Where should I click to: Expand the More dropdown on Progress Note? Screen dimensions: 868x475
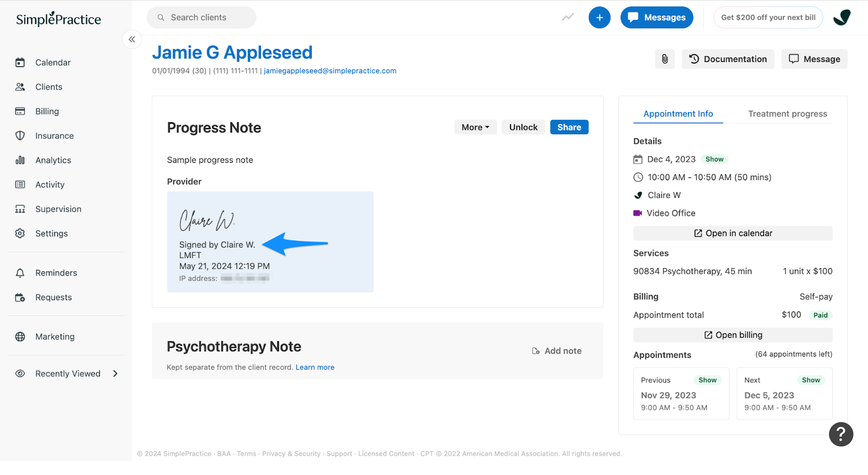coord(475,127)
